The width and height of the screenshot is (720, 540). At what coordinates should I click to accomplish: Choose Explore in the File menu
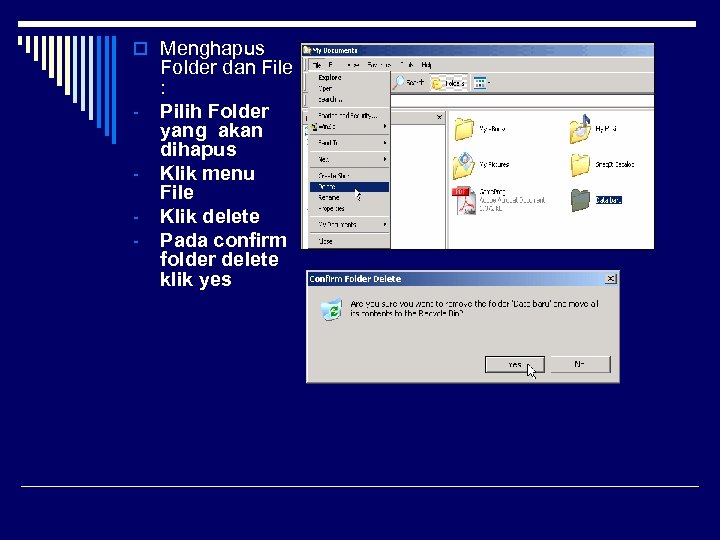tap(349, 78)
